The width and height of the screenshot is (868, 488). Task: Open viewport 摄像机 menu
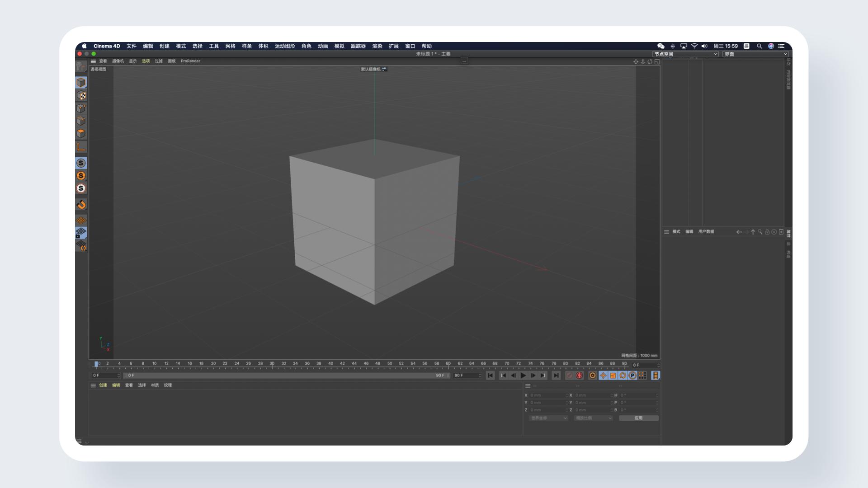118,61
